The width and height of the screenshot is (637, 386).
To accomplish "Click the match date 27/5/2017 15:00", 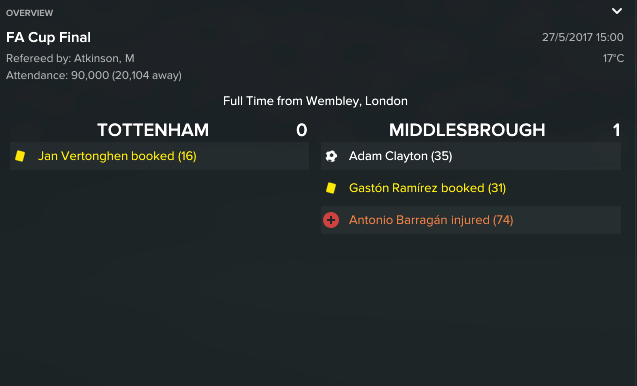I will tap(583, 37).
